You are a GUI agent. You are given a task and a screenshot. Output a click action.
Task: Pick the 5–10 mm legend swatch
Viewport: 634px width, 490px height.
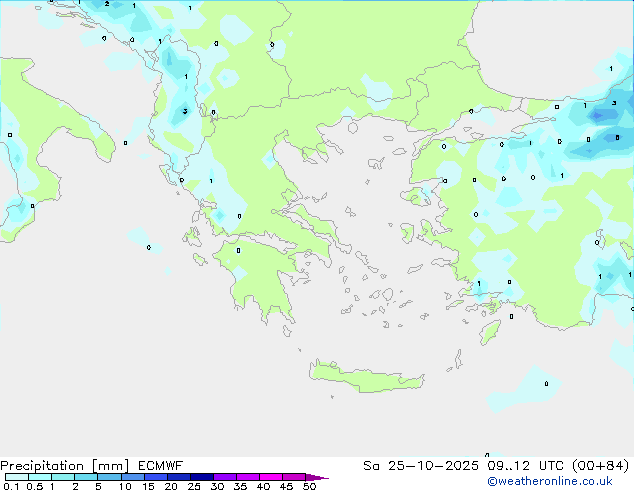pyautogui.click(x=109, y=477)
